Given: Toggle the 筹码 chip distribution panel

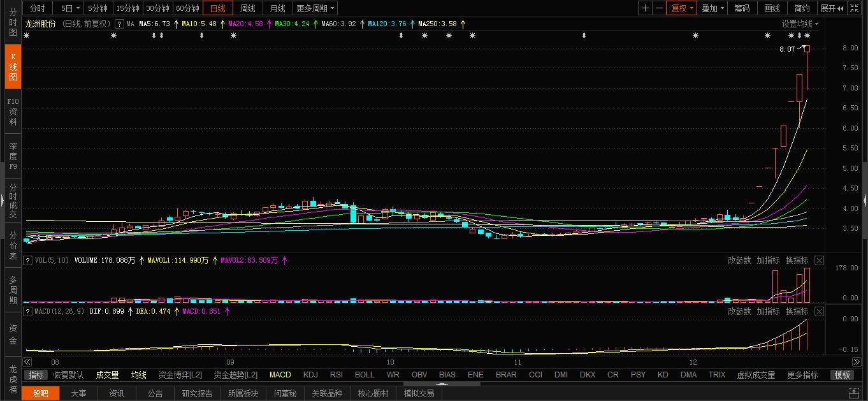Looking at the screenshot, I should click(742, 8).
